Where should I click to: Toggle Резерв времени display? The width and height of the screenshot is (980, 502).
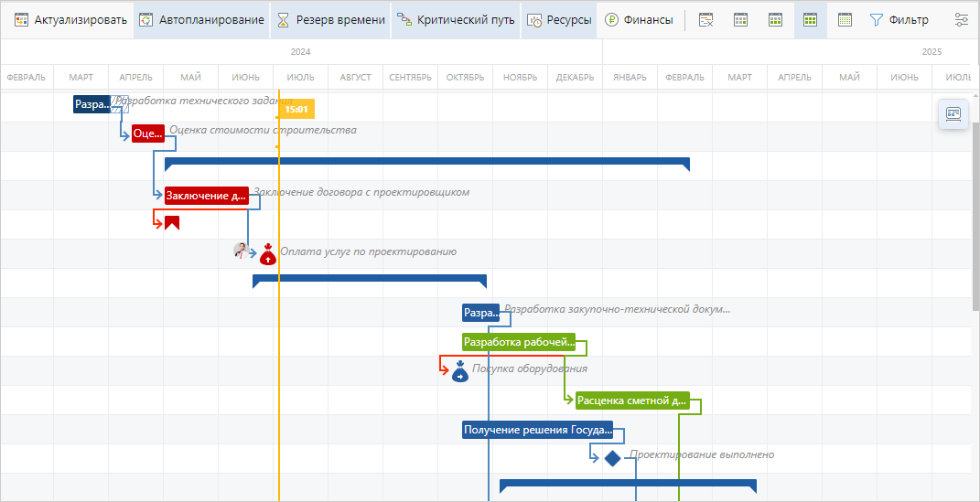tap(330, 20)
